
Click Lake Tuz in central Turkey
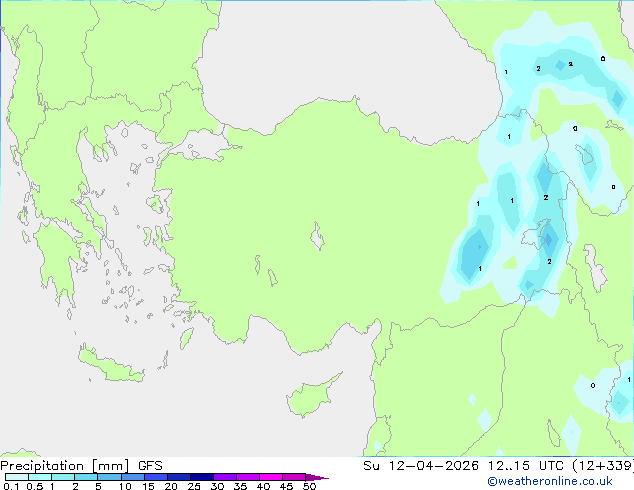(317, 236)
